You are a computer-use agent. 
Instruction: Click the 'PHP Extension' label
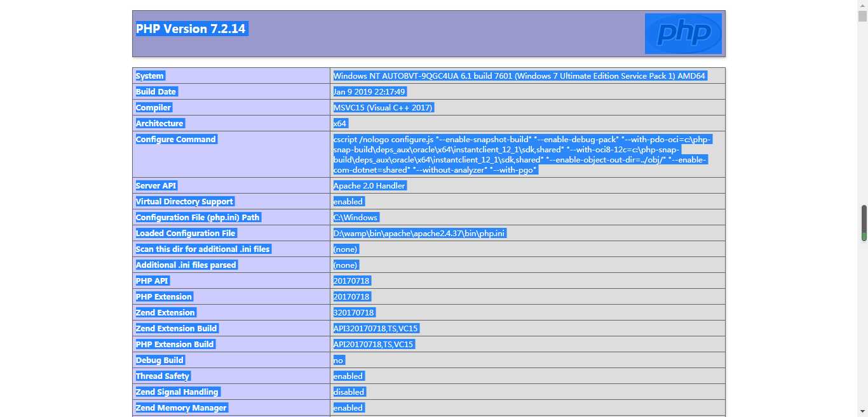(164, 296)
